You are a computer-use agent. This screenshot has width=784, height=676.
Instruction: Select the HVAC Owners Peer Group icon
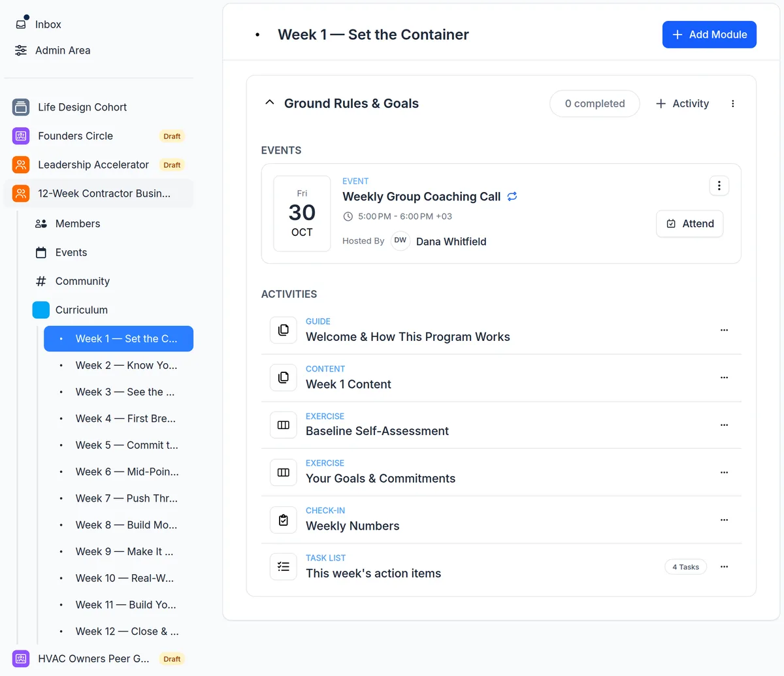click(x=21, y=658)
